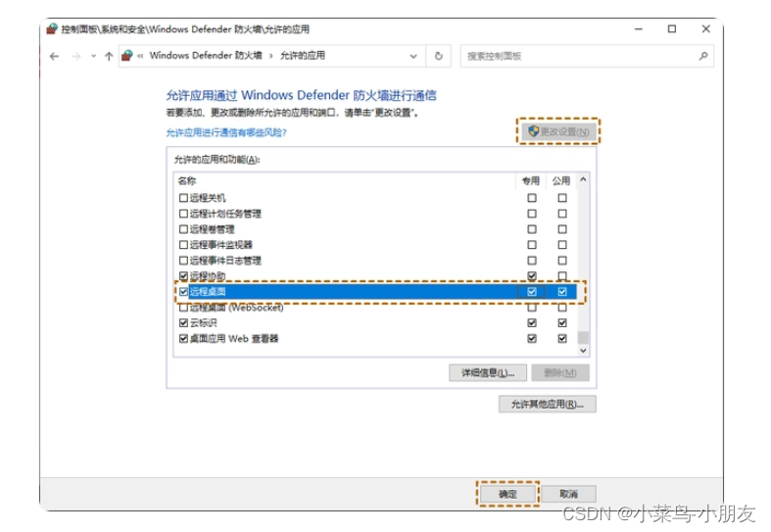Click Windows Defender 防火墙 breadcrumb
This screenshot has width=771, height=532.
pyautogui.click(x=206, y=56)
